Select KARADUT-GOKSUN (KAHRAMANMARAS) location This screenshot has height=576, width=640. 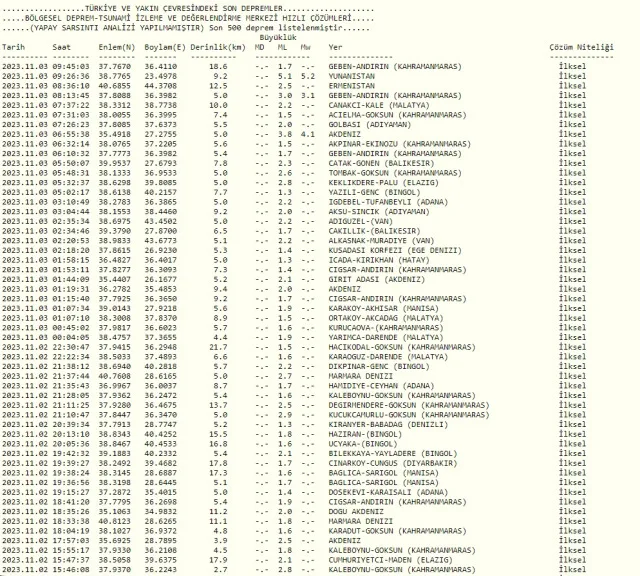pyautogui.click(x=397, y=531)
